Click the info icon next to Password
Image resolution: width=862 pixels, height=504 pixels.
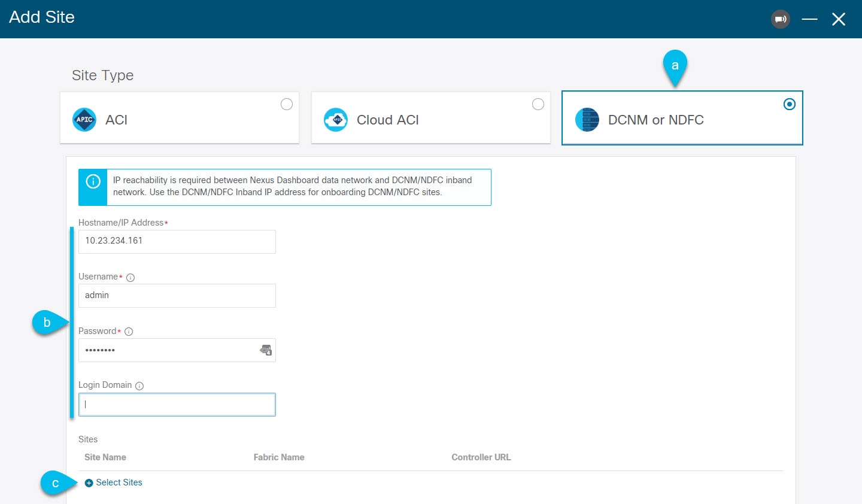129,332
